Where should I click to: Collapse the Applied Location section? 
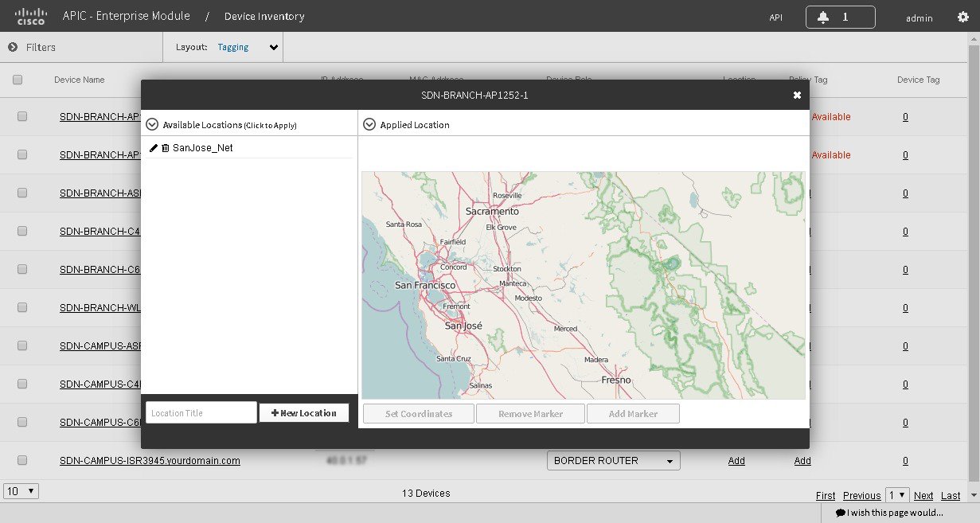point(369,124)
